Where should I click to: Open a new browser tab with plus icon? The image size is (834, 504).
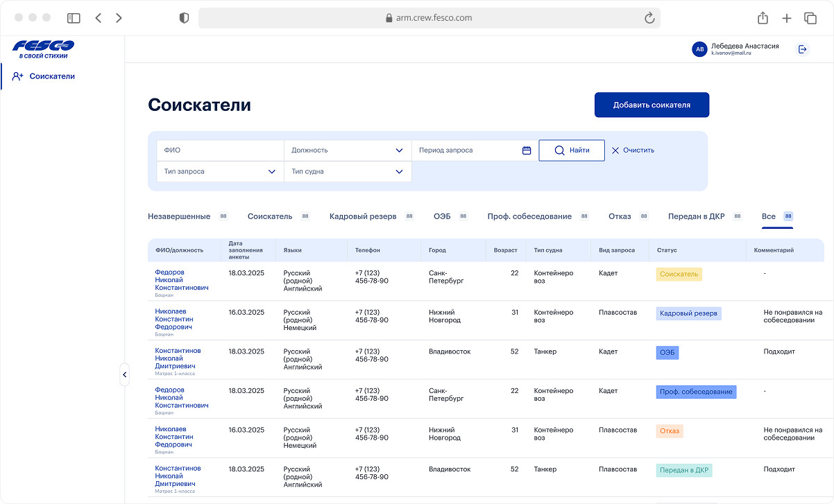pyautogui.click(x=786, y=18)
